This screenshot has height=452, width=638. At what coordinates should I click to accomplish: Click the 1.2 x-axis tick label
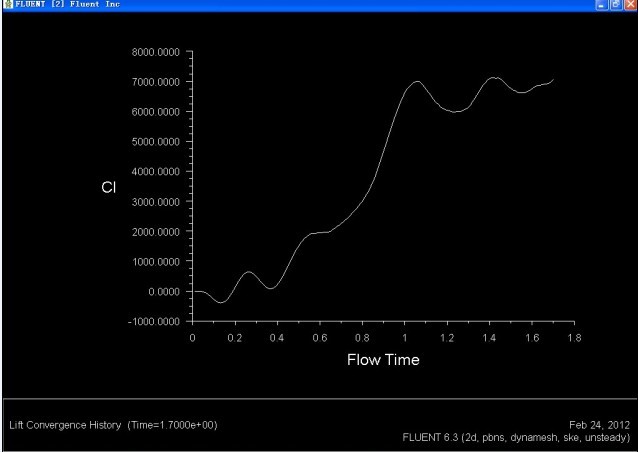(447, 338)
